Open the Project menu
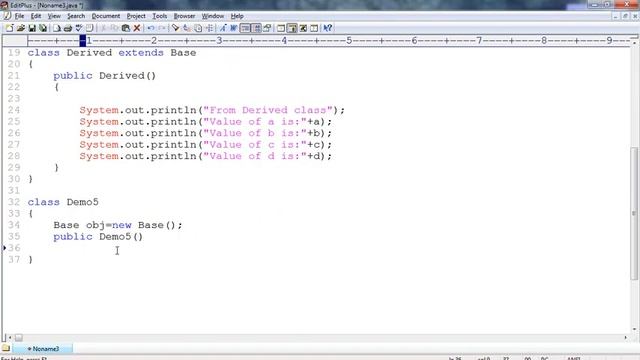 (x=136, y=16)
